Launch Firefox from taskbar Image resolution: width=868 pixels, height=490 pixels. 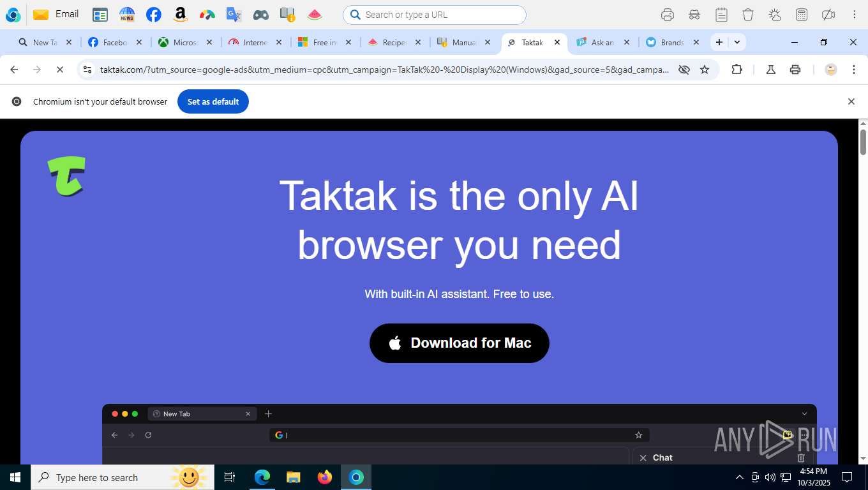325,477
